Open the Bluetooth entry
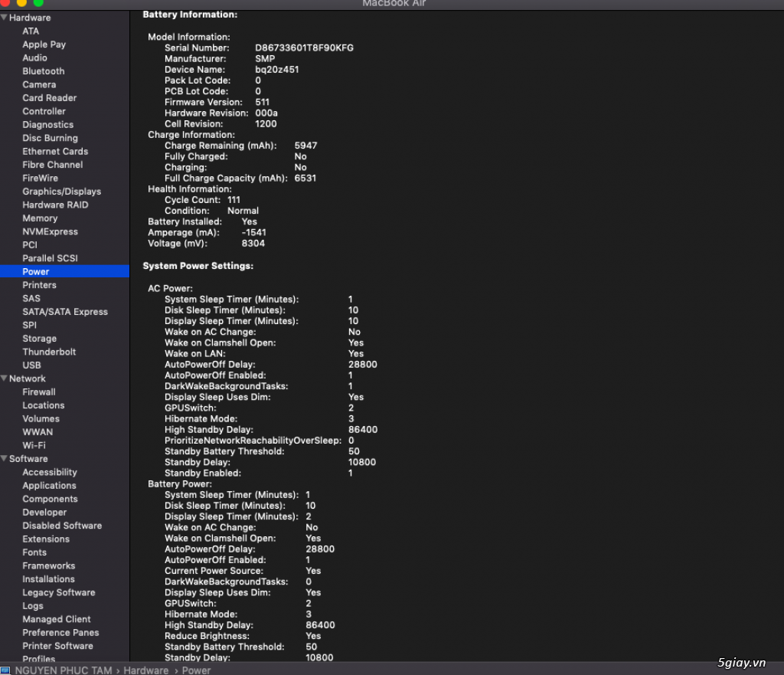The height and width of the screenshot is (675, 784). pos(44,71)
